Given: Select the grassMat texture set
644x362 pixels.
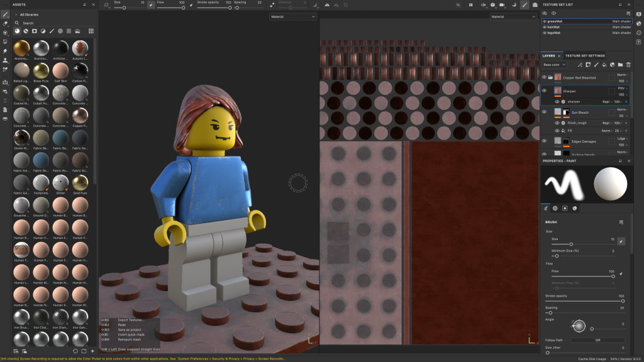Looking at the screenshot, I should [587, 21].
